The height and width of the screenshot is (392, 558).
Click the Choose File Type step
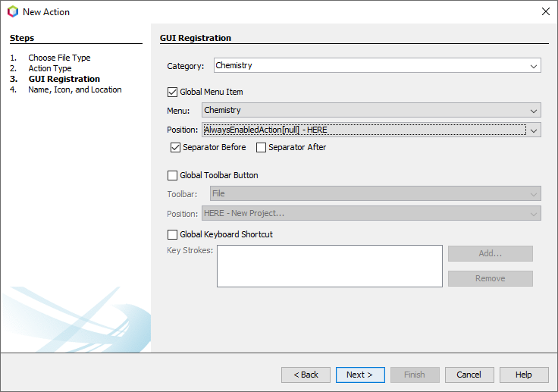pos(59,58)
